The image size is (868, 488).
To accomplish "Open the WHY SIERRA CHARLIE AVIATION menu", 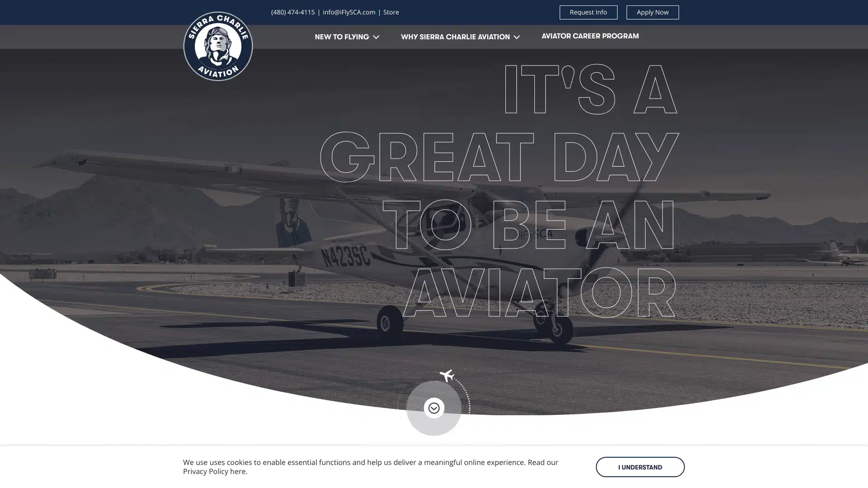I will coord(455,37).
